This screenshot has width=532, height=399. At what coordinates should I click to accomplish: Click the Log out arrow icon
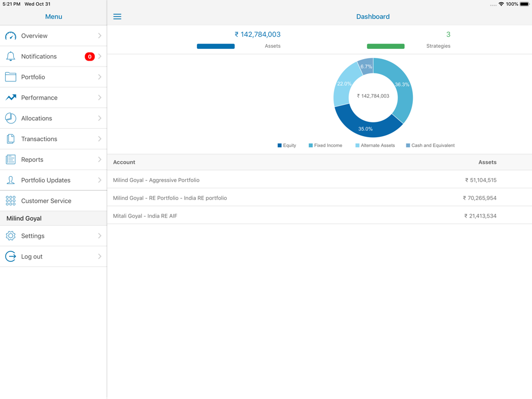11,256
